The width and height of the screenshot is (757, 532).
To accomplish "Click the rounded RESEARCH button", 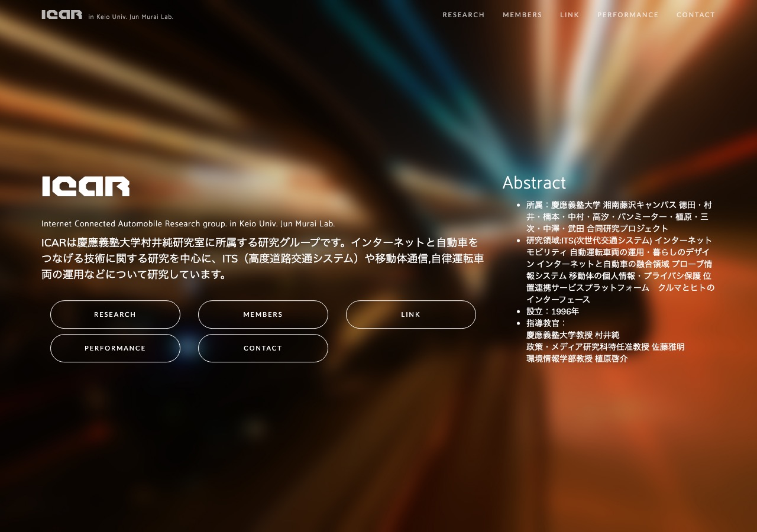I will (x=115, y=314).
